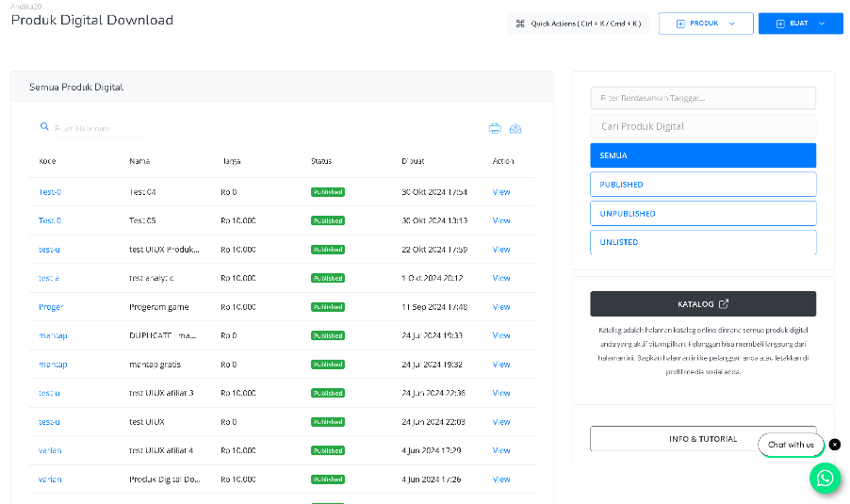
Task: Click the Quick Actions command icon
Action: point(520,24)
